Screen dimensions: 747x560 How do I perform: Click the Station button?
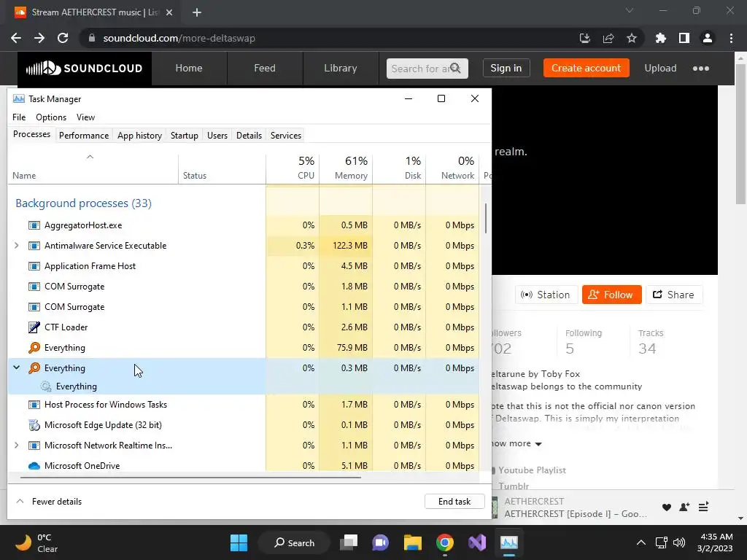click(546, 295)
